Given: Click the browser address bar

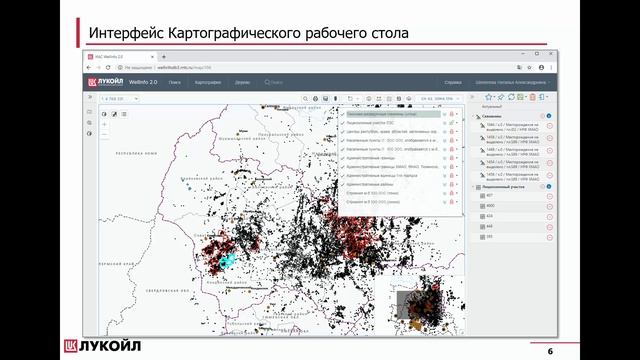Looking at the screenshot, I should (x=314, y=67).
